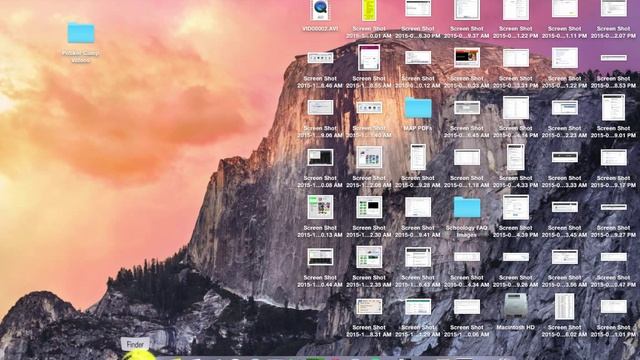640x360 pixels.
Task: Select the Screen Shot ending 6.43 AM
Action: coord(418,257)
